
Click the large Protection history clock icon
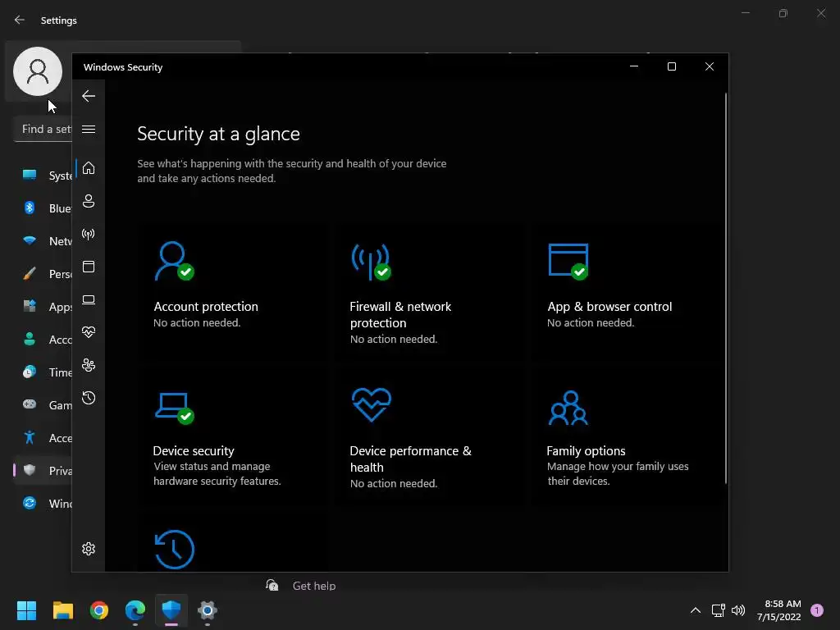click(174, 549)
